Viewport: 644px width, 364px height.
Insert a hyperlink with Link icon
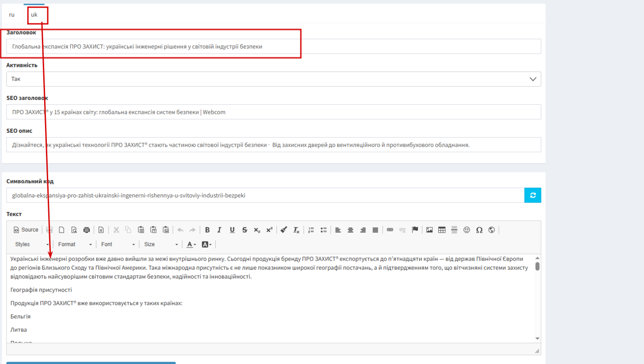(x=390, y=230)
